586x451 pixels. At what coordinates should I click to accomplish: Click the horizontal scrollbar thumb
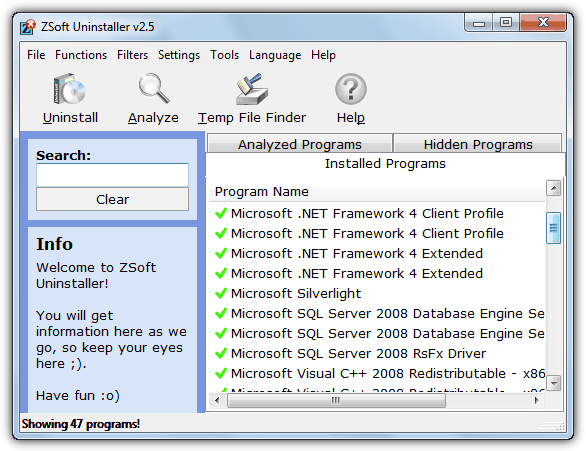coord(336,400)
